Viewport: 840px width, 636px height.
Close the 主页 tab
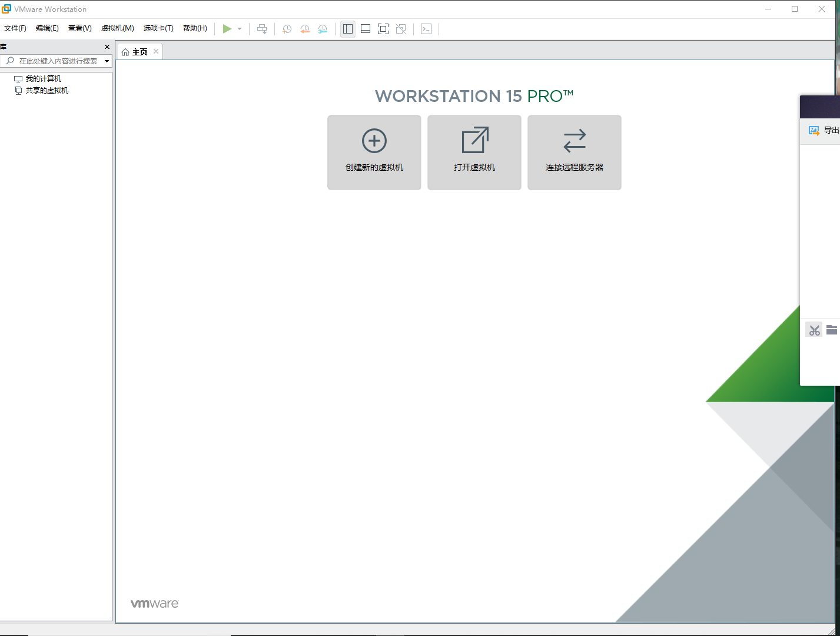156,51
